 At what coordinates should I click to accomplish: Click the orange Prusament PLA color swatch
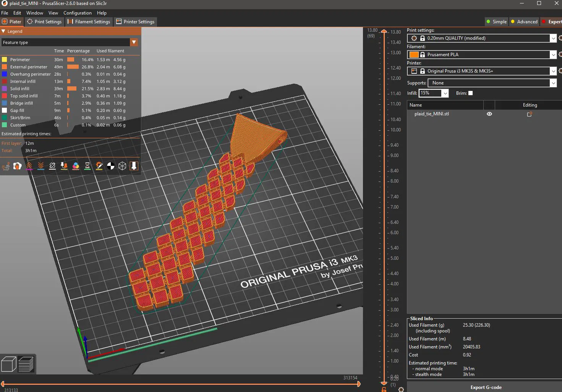414,55
